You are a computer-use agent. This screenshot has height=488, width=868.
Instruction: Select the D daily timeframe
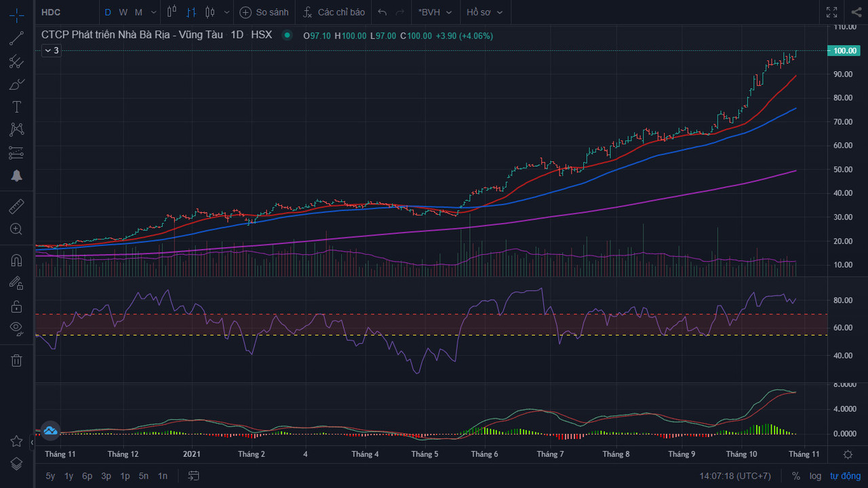point(107,12)
